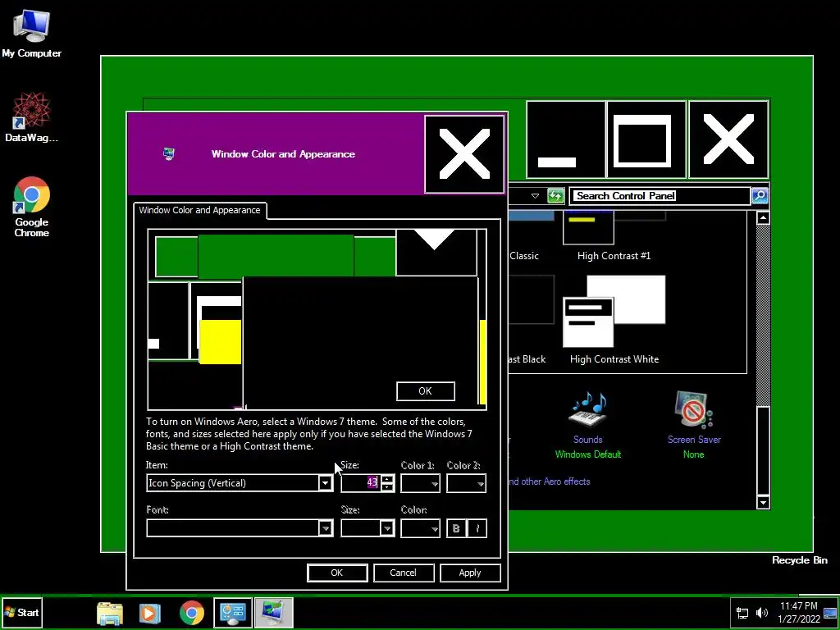Open the Color 2 swatch dropdown
Screen dimensions: 840x630
(466, 483)
